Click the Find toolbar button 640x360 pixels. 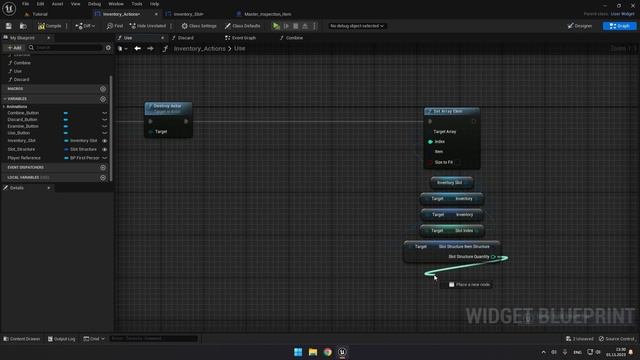tap(115, 26)
